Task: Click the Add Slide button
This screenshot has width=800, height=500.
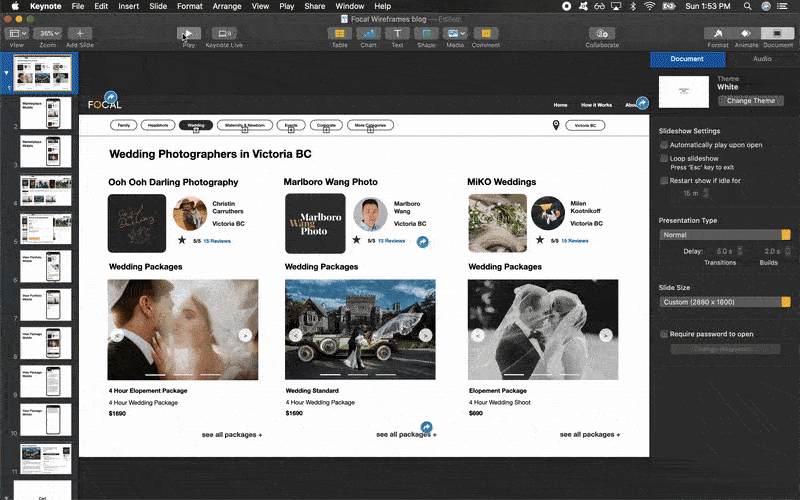Action: 80,33
